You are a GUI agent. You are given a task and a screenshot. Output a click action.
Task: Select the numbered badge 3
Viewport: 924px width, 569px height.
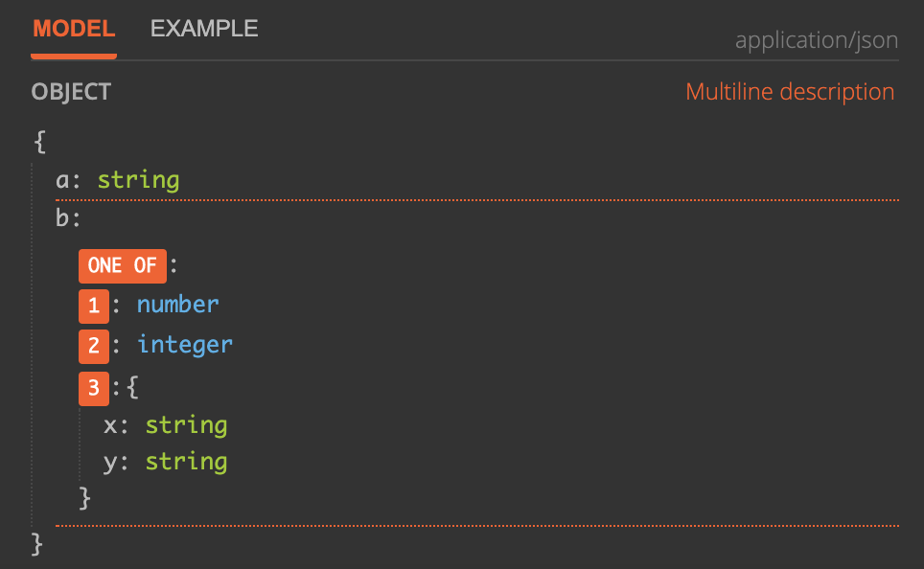93,388
